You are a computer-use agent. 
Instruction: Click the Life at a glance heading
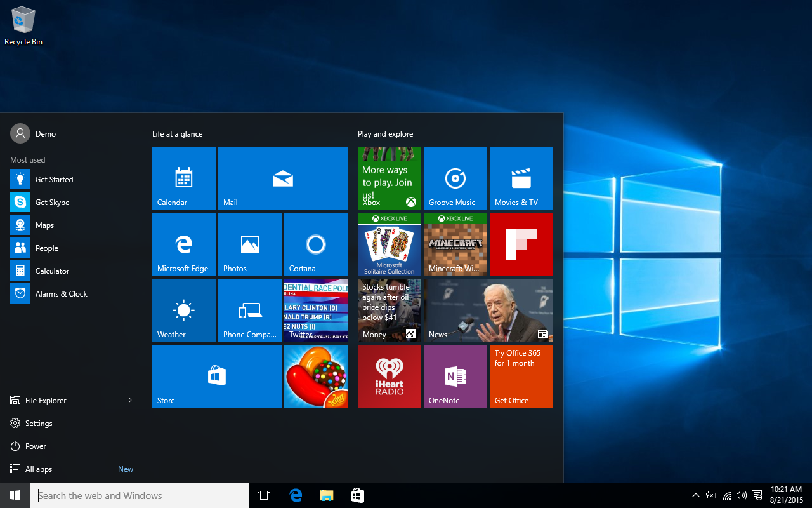(178, 134)
